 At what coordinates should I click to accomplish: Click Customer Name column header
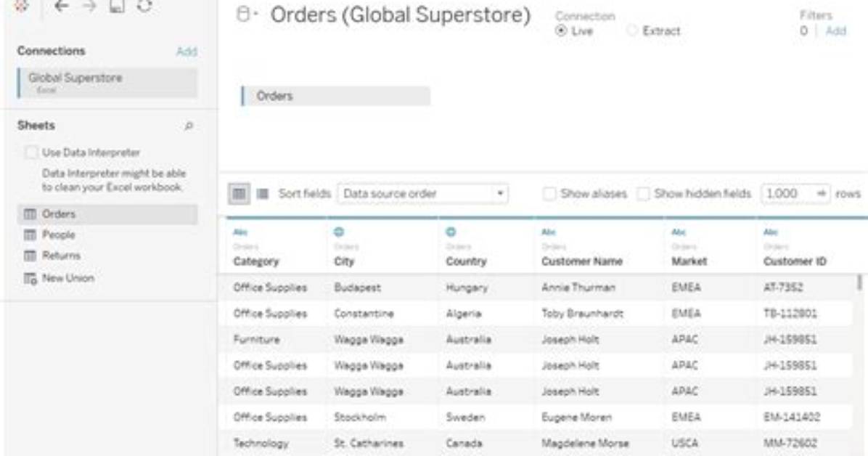tap(582, 261)
